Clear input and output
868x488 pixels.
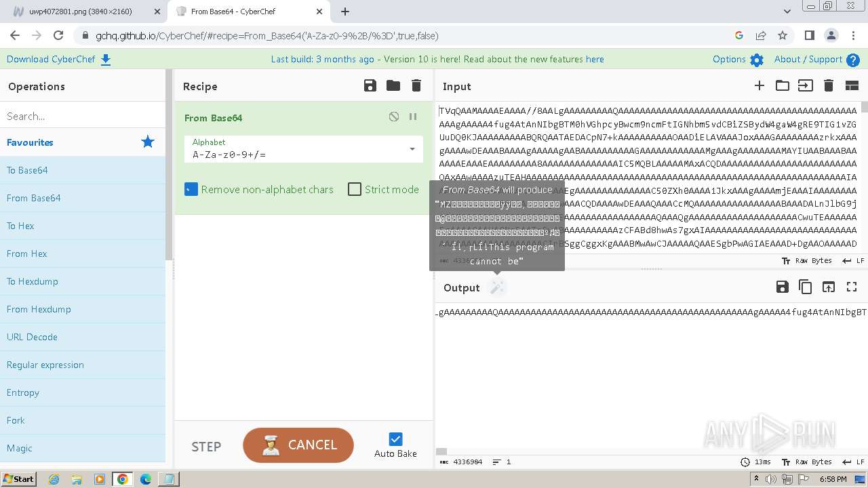tap(828, 85)
